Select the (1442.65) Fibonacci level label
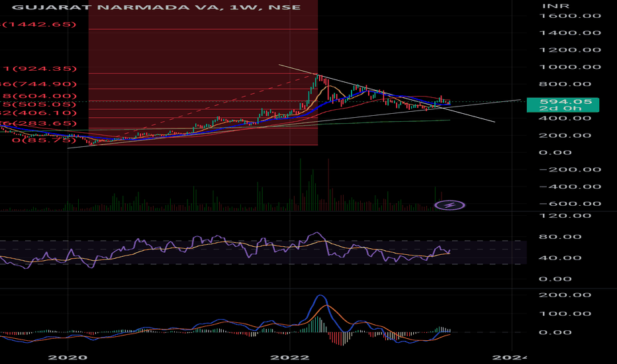This screenshot has height=364, width=617. coord(38,24)
